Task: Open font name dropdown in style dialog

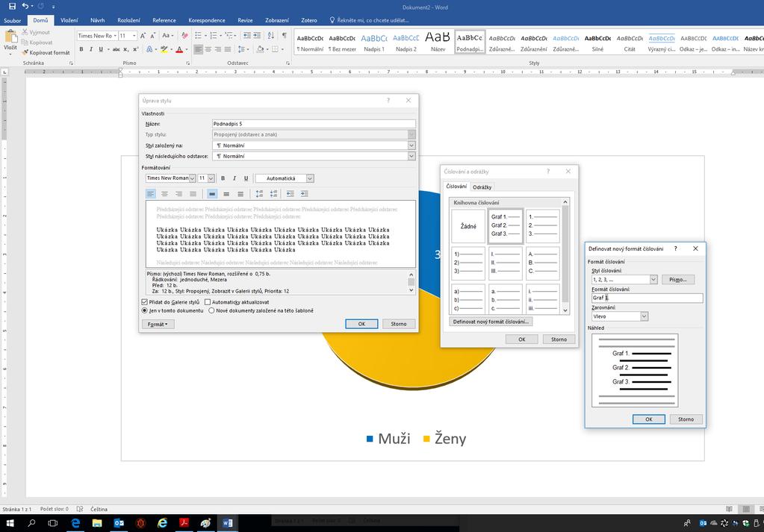Action: [x=193, y=178]
